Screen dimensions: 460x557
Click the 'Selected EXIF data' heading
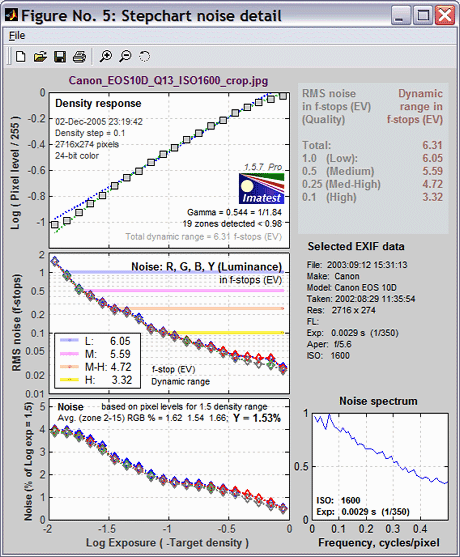356,247
